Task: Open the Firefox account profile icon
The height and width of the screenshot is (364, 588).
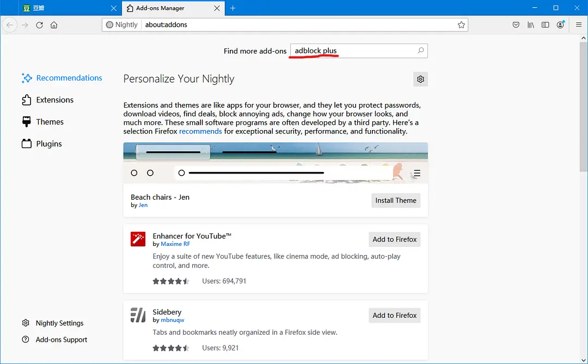Action: click(x=560, y=25)
